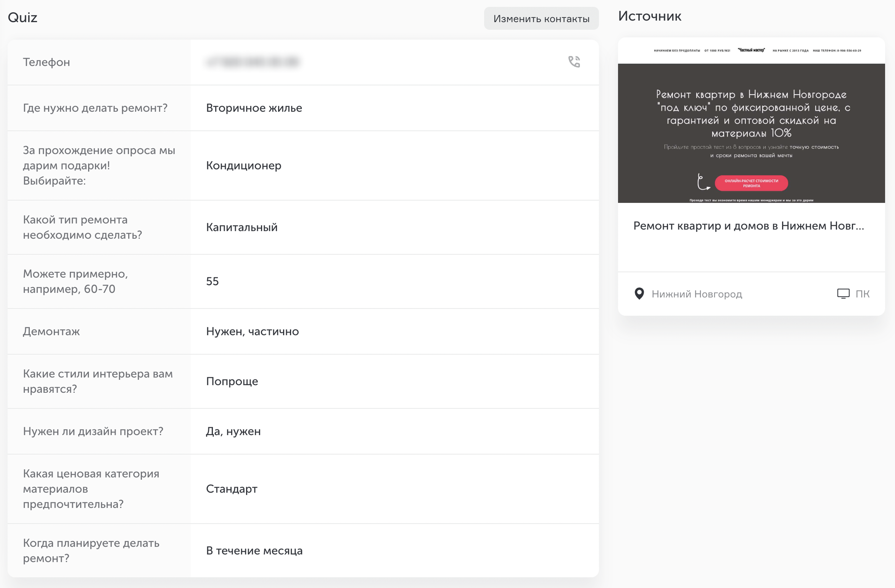Click the Когда планируете делать ремонт? question

point(91,551)
